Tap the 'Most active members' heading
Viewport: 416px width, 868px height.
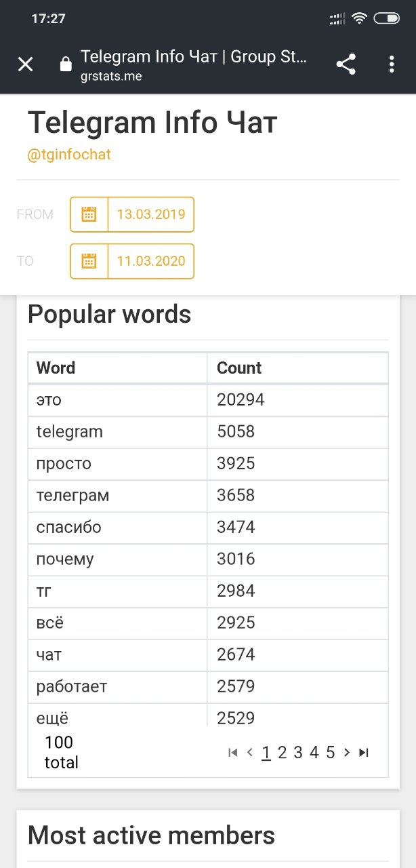click(x=151, y=835)
